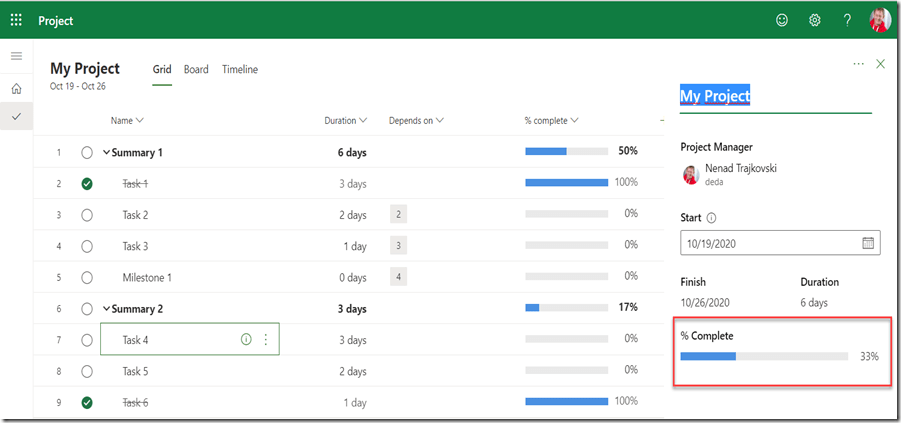Click the smiley feedback icon
The image size is (901, 423).
782,20
